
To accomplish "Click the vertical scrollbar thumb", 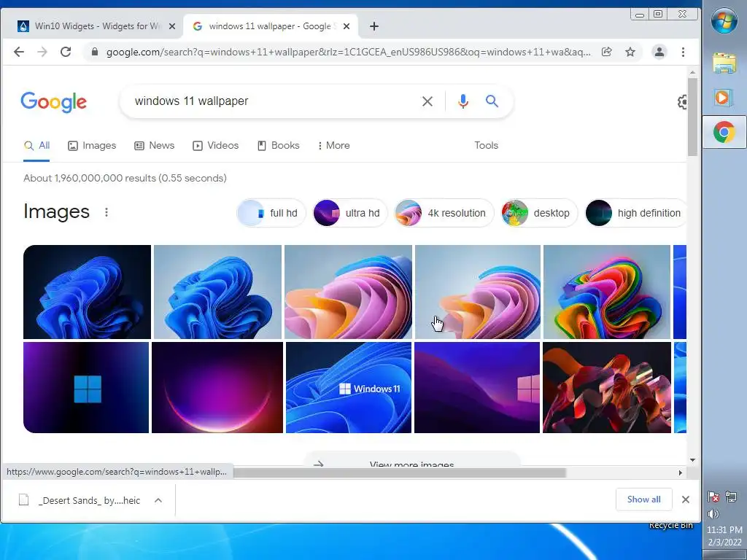I will coord(692,116).
